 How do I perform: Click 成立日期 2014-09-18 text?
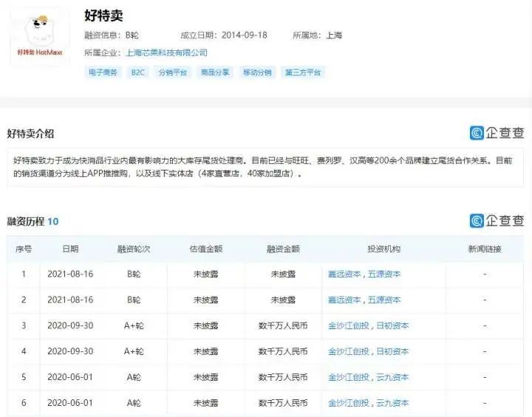point(224,35)
